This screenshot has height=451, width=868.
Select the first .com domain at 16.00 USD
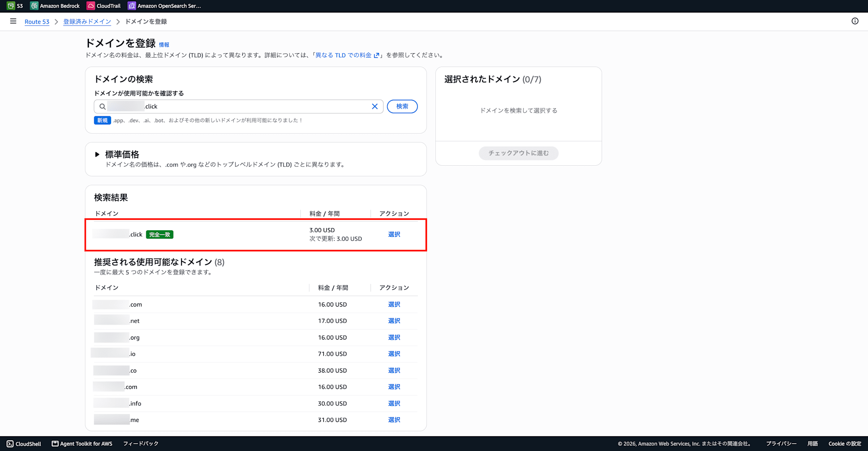click(394, 304)
